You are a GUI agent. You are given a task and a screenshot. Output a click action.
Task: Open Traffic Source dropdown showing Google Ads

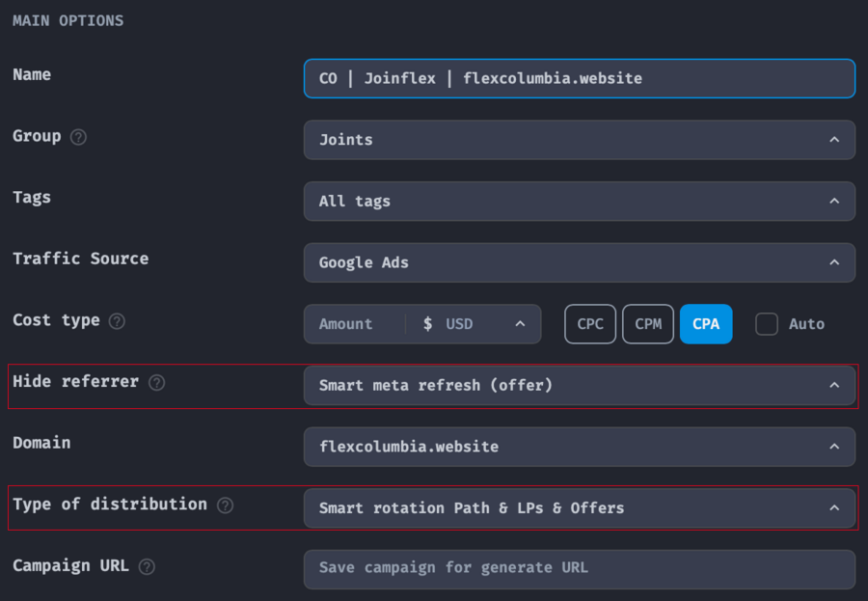pyautogui.click(x=579, y=262)
